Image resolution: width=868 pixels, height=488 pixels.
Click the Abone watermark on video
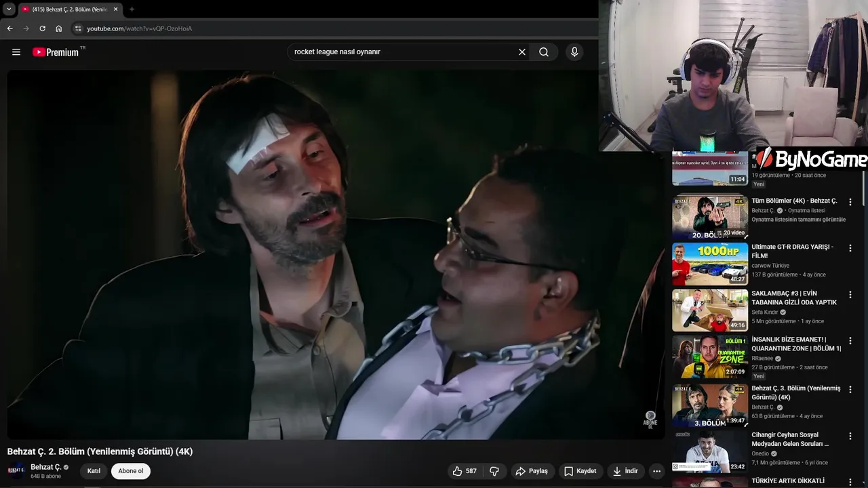click(x=650, y=419)
